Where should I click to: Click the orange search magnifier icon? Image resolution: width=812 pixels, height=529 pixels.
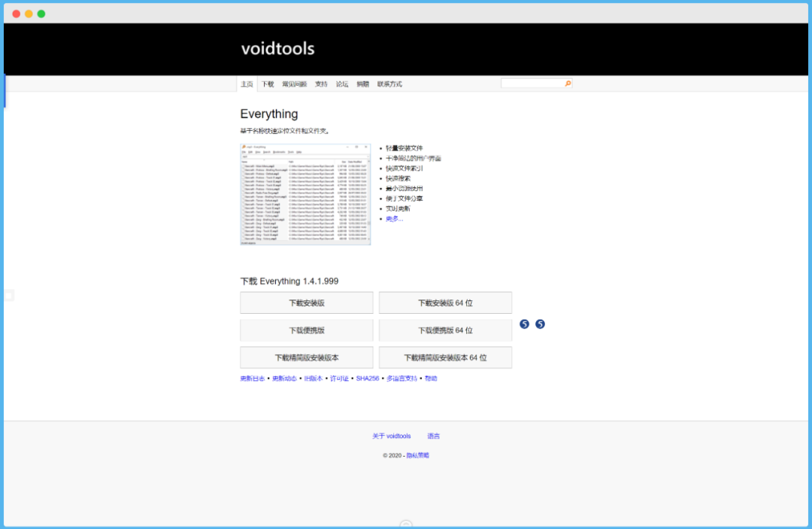pos(568,83)
